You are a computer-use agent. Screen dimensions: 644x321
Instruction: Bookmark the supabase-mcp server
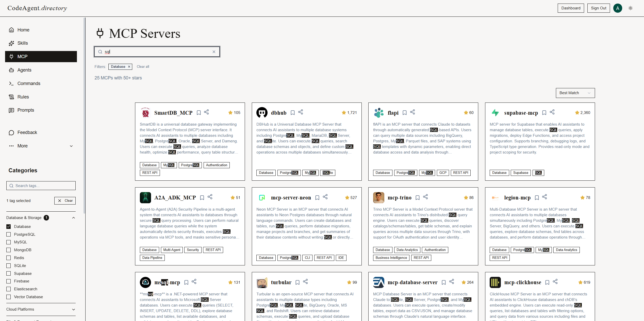[x=544, y=112]
